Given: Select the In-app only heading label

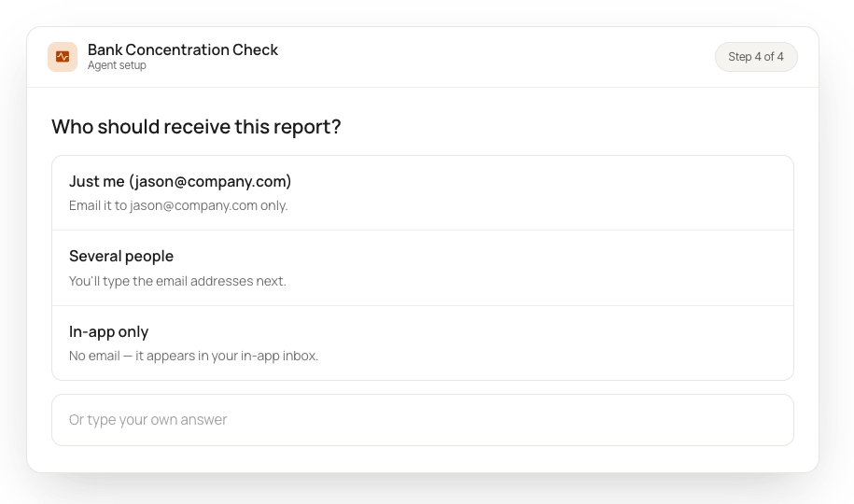Looking at the screenshot, I should pyautogui.click(x=109, y=332).
